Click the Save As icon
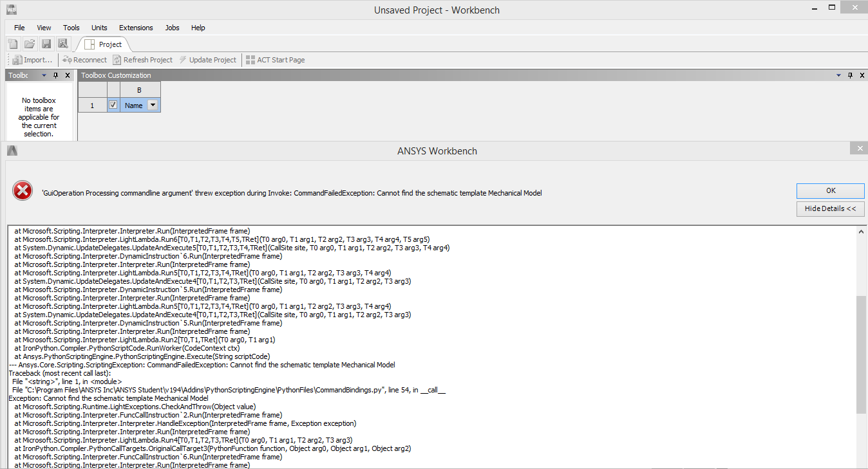 [x=62, y=44]
